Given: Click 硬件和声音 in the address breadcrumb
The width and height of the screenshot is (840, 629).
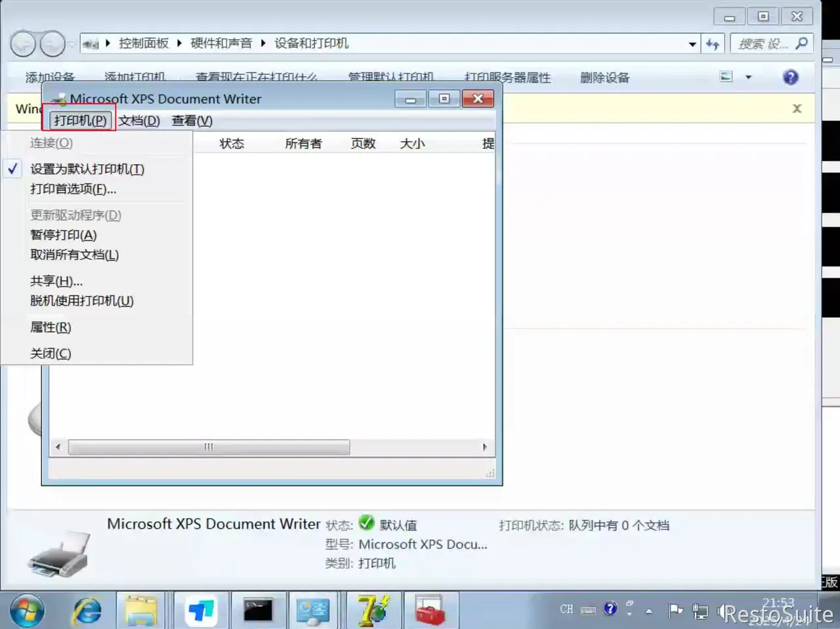Looking at the screenshot, I should point(221,43).
